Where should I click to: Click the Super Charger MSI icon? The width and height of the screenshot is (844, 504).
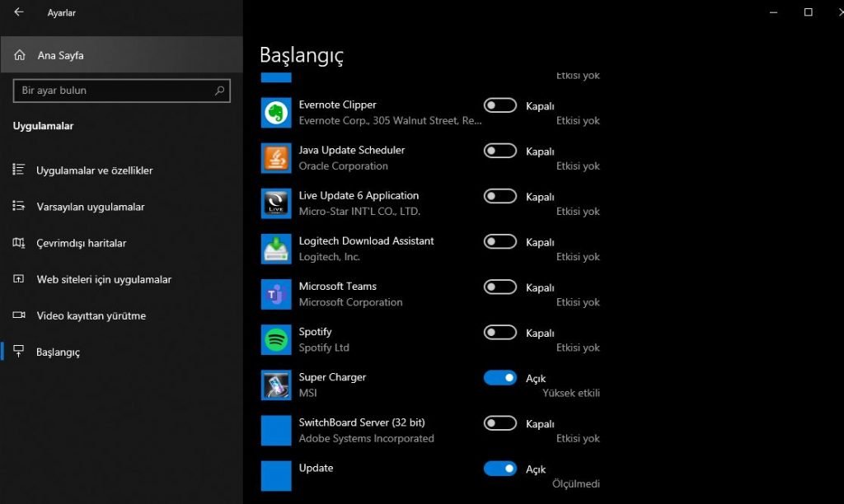tap(276, 385)
